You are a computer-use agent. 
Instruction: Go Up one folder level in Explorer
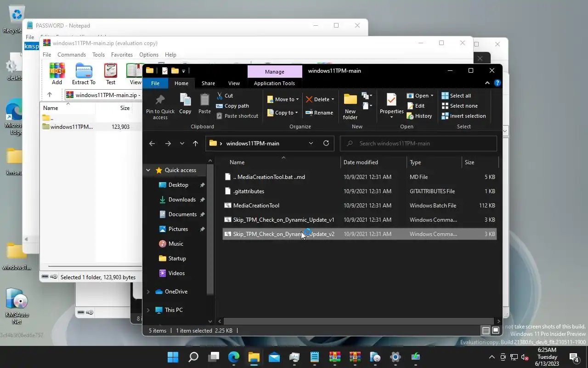195,144
